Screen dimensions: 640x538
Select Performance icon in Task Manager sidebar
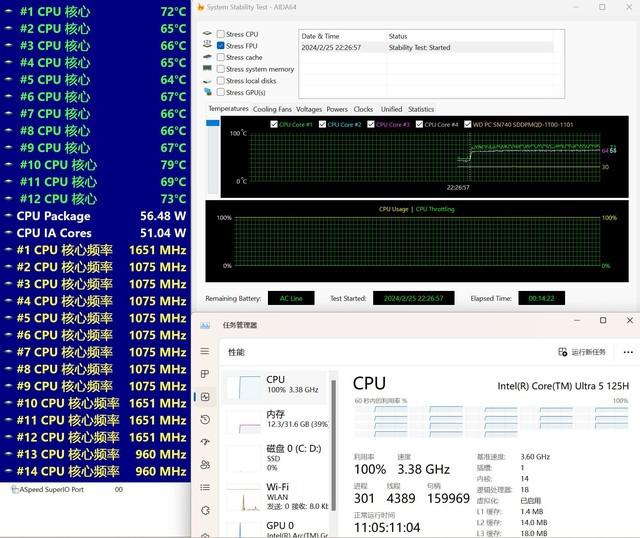(205, 397)
